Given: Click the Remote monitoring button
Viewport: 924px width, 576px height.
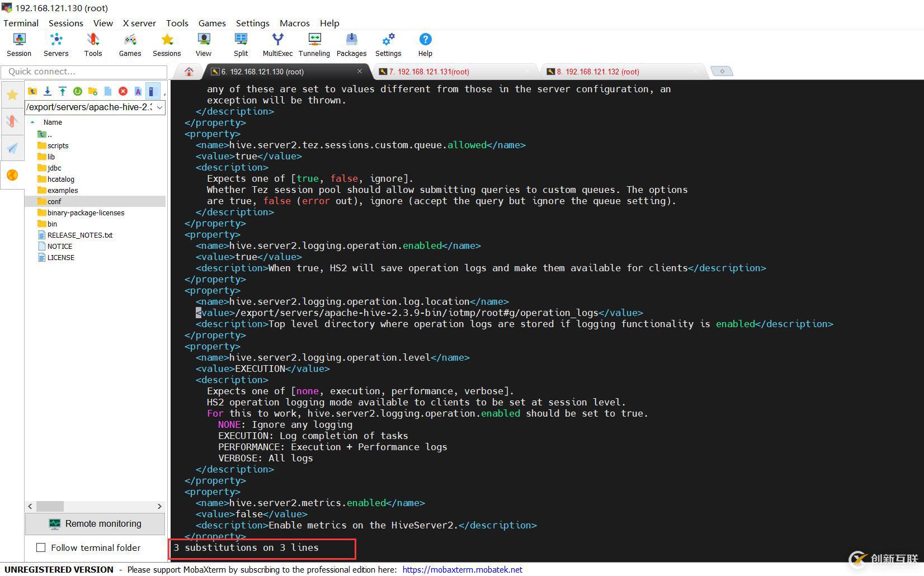Looking at the screenshot, I should [95, 523].
